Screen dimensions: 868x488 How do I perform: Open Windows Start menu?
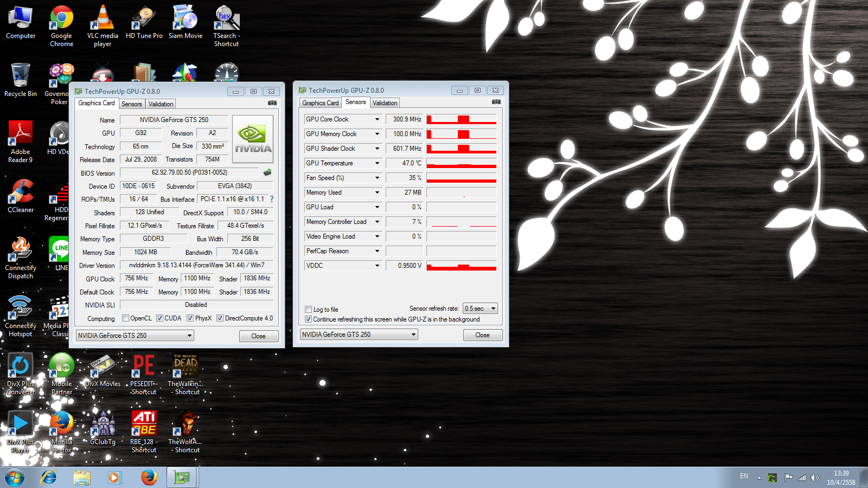(x=15, y=478)
